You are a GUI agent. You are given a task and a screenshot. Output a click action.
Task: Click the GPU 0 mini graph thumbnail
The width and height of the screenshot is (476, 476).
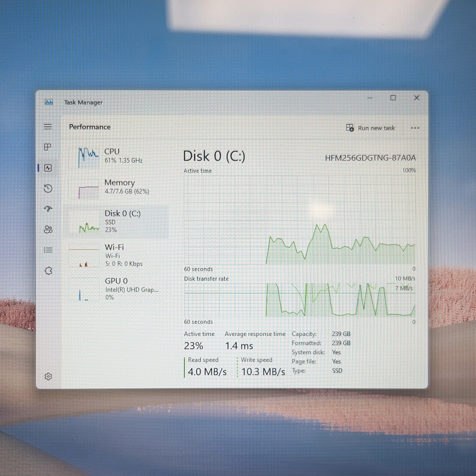[x=84, y=289]
